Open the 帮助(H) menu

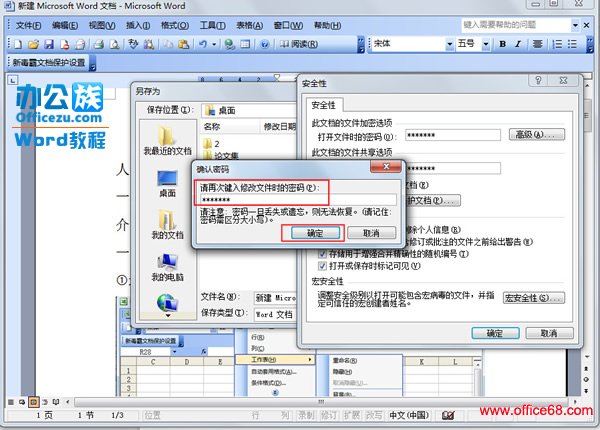pos(328,26)
